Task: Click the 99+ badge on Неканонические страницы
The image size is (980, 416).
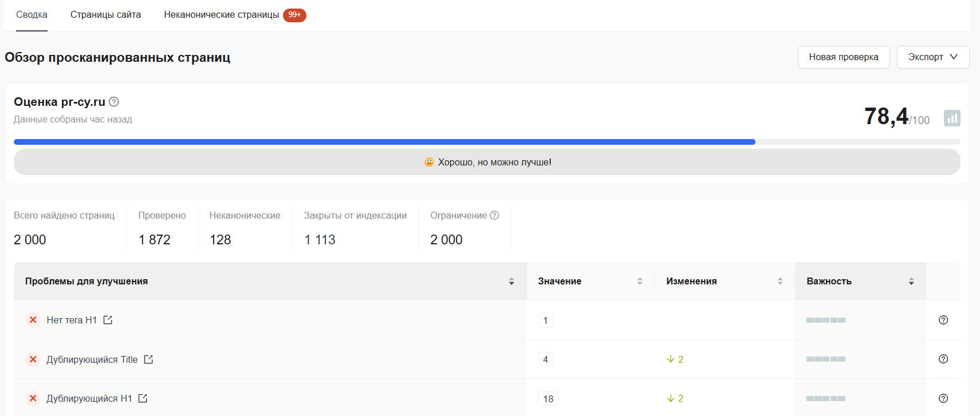Action: (x=294, y=15)
